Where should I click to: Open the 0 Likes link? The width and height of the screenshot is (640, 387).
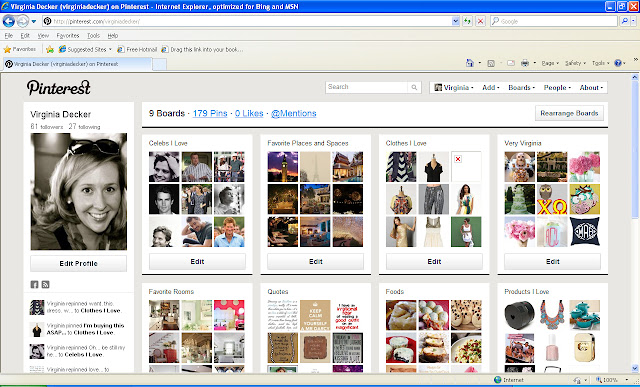[249, 113]
